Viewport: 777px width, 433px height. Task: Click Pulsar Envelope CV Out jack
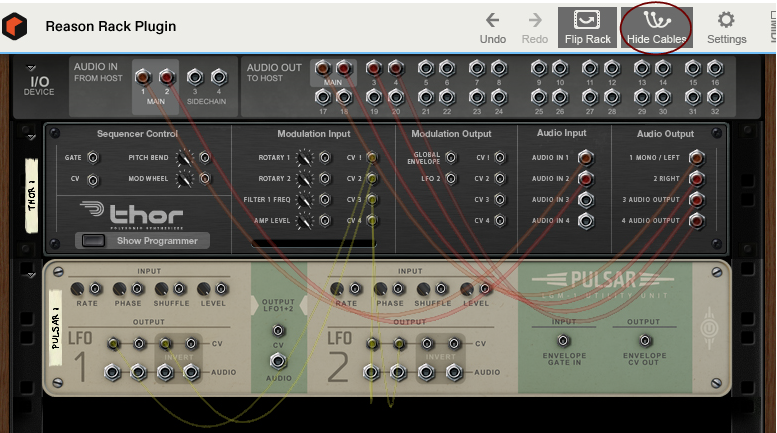click(x=644, y=341)
